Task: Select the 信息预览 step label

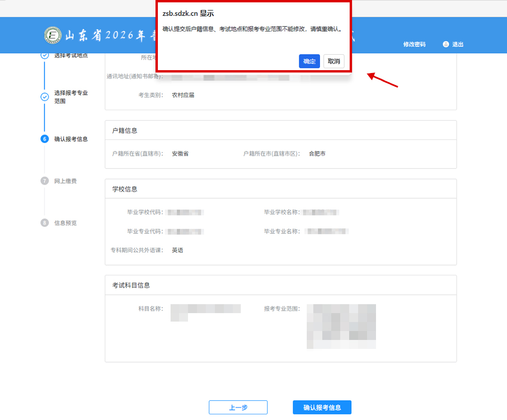Action: coord(65,223)
